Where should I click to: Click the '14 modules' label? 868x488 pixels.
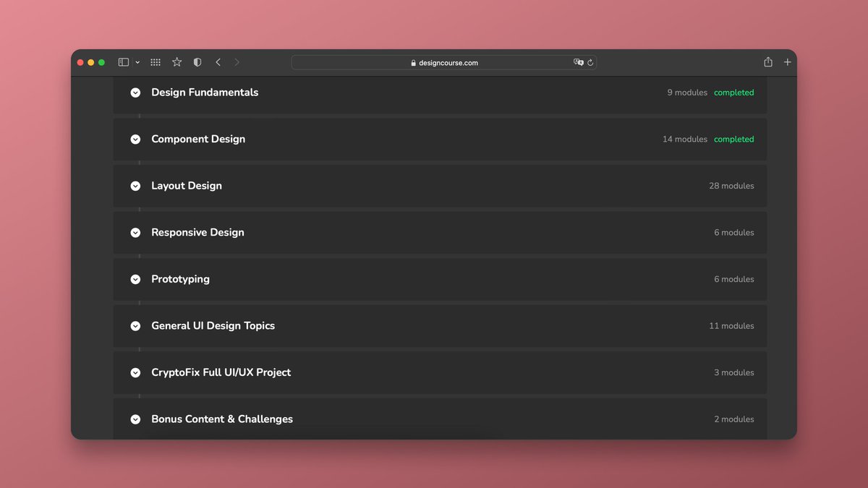point(685,140)
